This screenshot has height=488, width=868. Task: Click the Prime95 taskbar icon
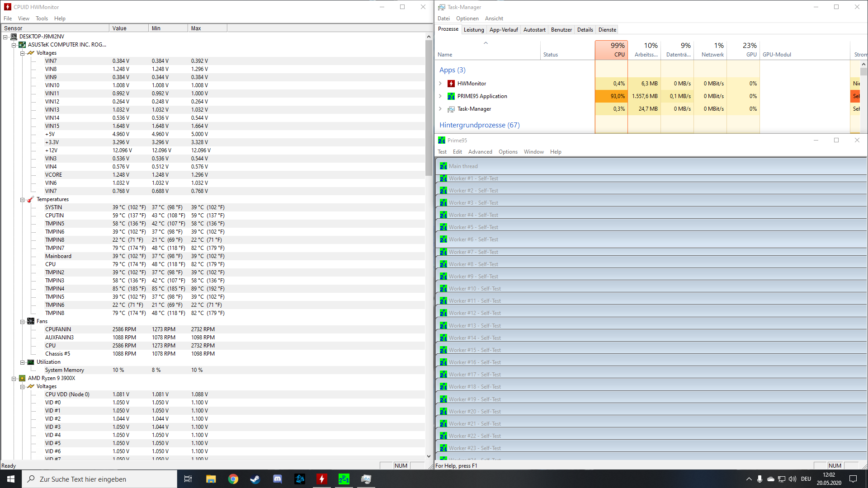click(x=344, y=479)
